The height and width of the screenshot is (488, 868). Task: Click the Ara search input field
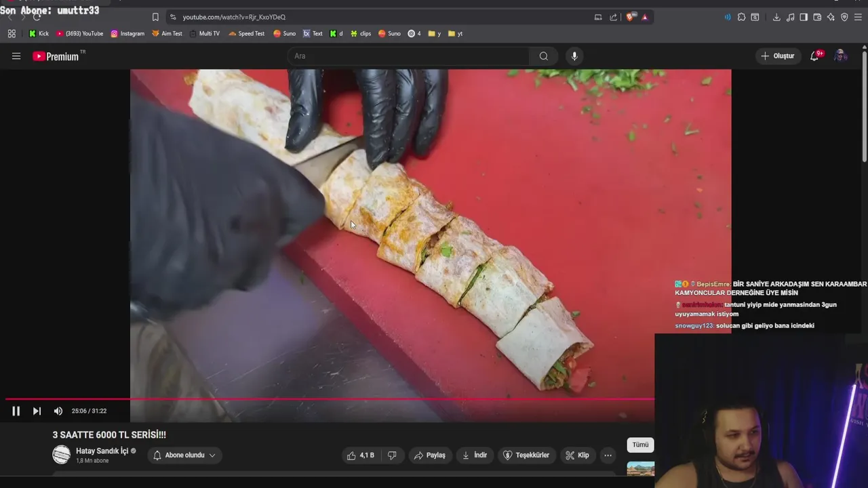point(408,56)
